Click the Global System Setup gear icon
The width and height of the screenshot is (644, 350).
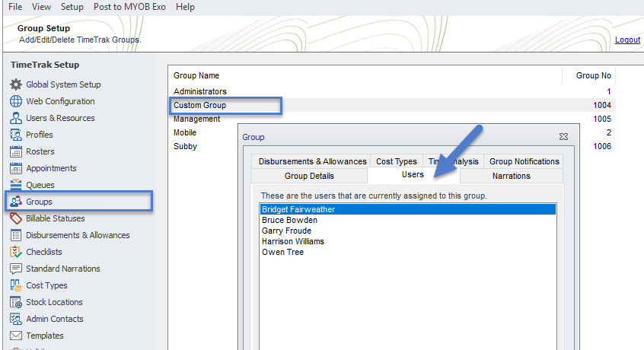[x=15, y=84]
